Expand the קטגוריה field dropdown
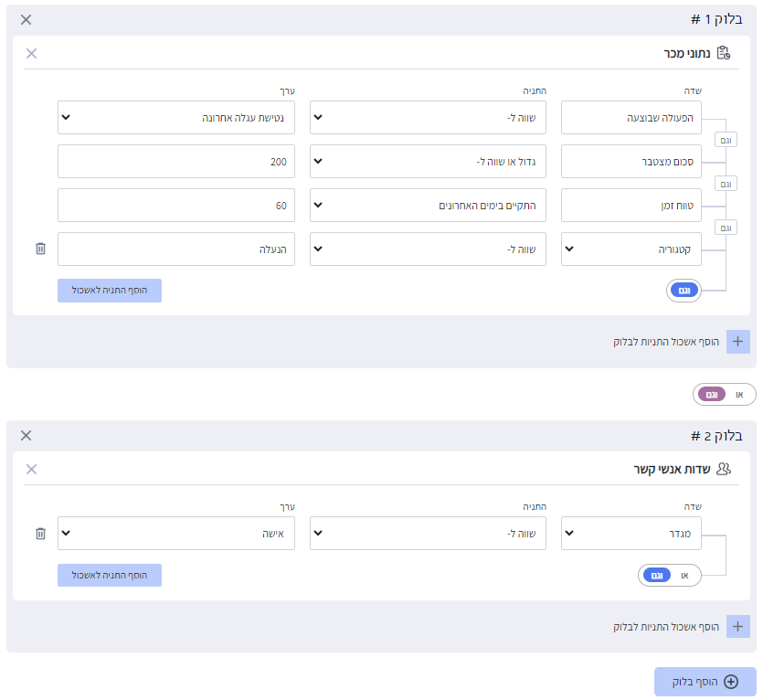This screenshot has height=700, width=763. pos(631,249)
